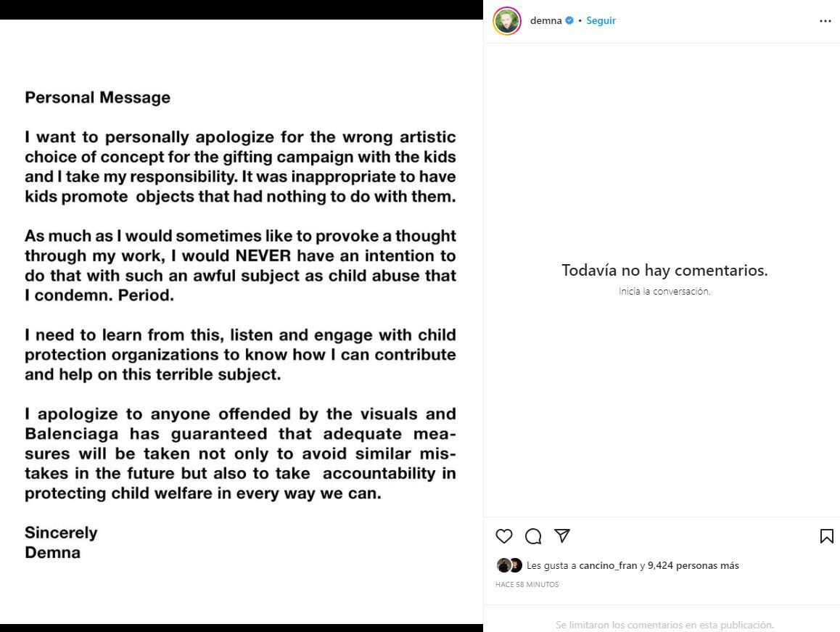Screen dimensions: 840x632
Task: Follow demna with the Seguir button
Action: click(601, 20)
